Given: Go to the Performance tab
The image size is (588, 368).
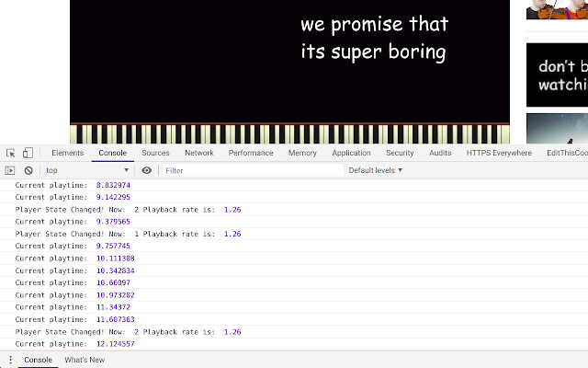Looking at the screenshot, I should tap(251, 154).
